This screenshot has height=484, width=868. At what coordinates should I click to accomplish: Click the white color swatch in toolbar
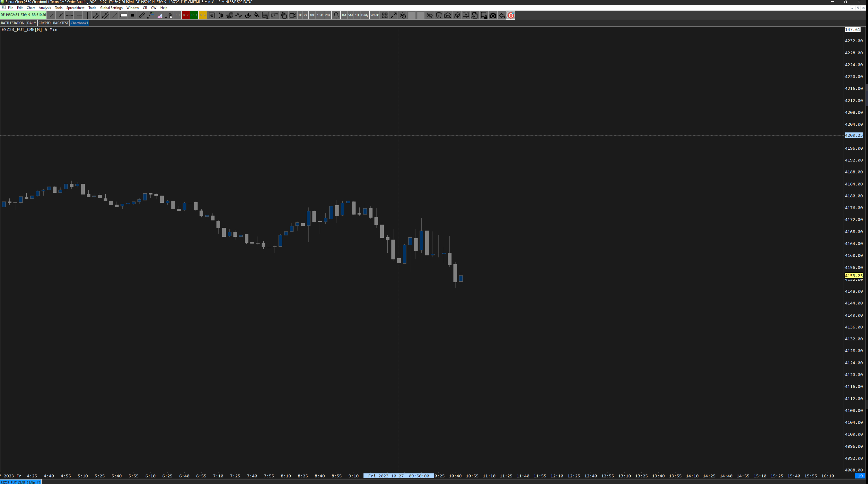point(124,15)
